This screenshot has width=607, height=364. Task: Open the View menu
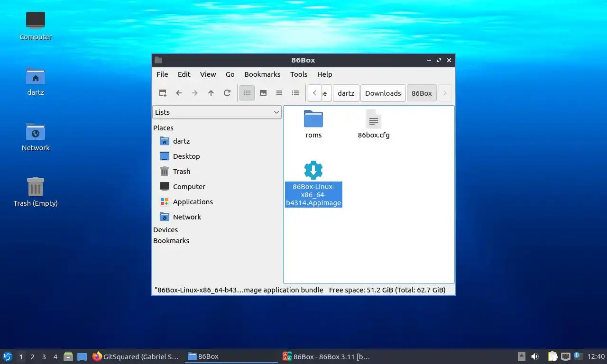point(208,74)
